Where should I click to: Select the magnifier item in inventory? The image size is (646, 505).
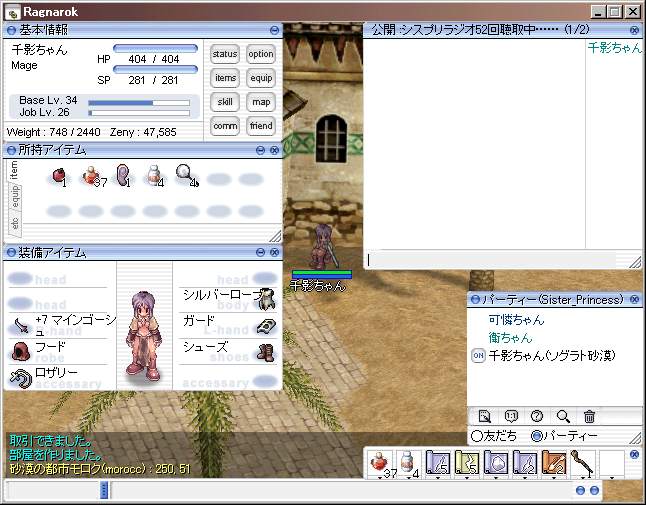click(186, 175)
